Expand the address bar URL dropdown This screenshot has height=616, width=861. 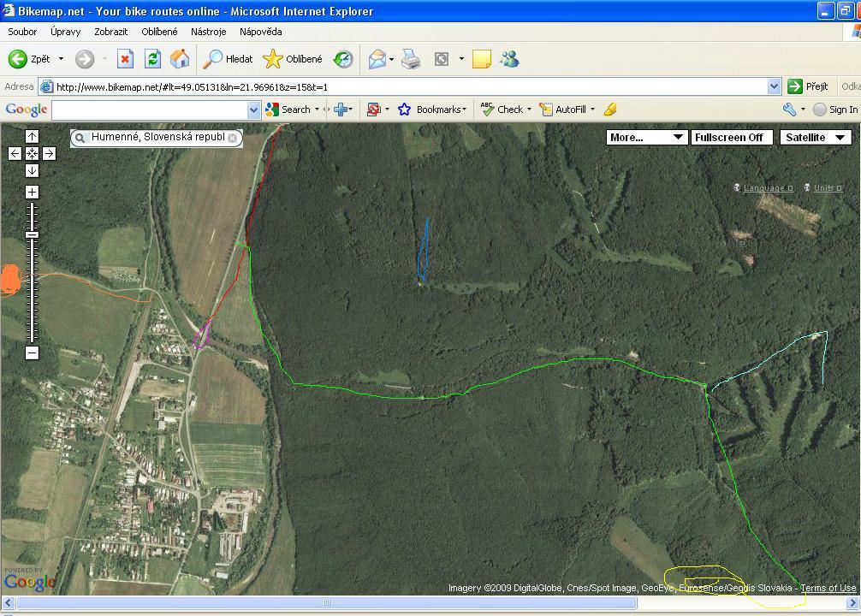coord(774,86)
